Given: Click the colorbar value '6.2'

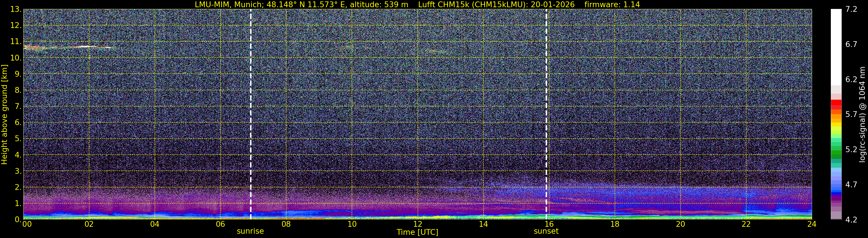Looking at the screenshot, I should (x=851, y=80).
